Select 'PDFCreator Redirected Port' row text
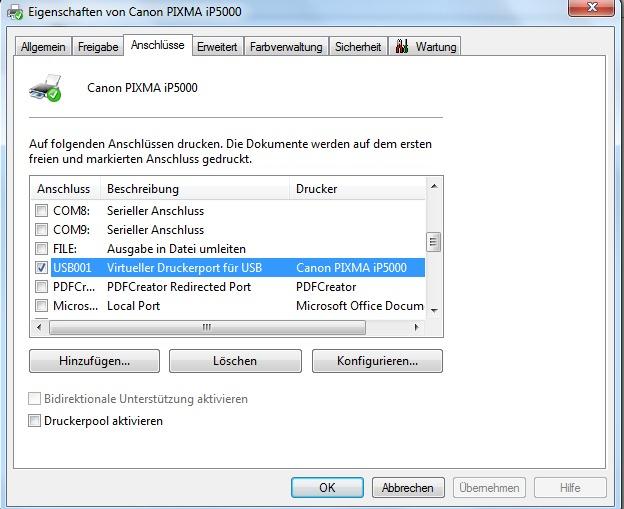 click(179, 287)
